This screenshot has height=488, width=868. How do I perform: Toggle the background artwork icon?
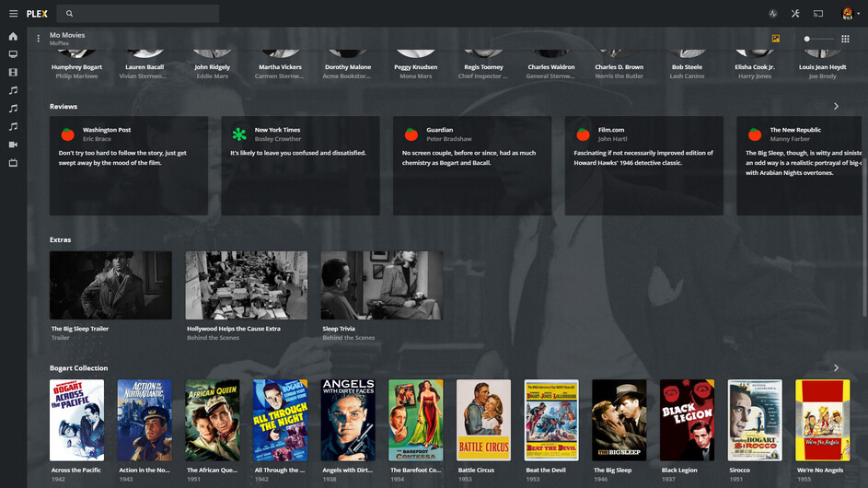776,39
